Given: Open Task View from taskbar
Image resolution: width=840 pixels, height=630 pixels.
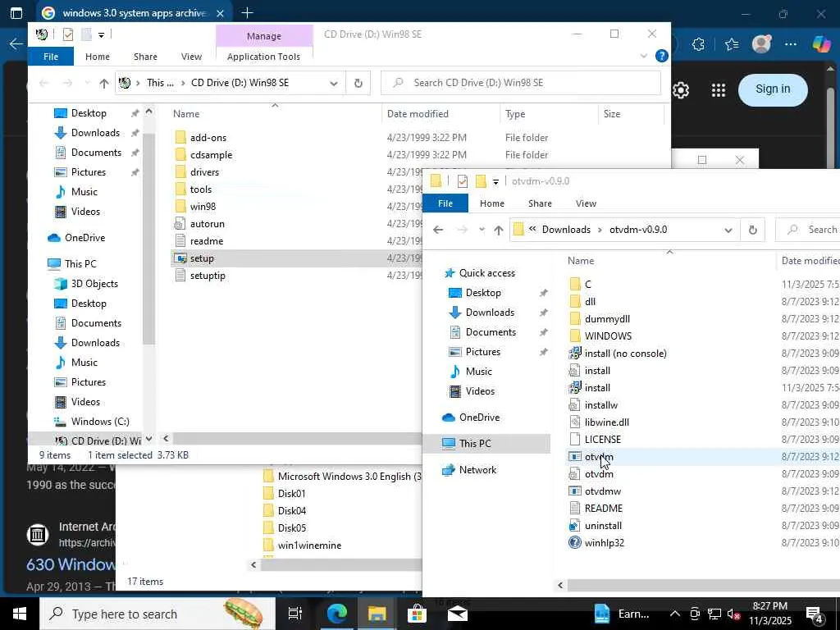Looking at the screenshot, I should (294, 614).
